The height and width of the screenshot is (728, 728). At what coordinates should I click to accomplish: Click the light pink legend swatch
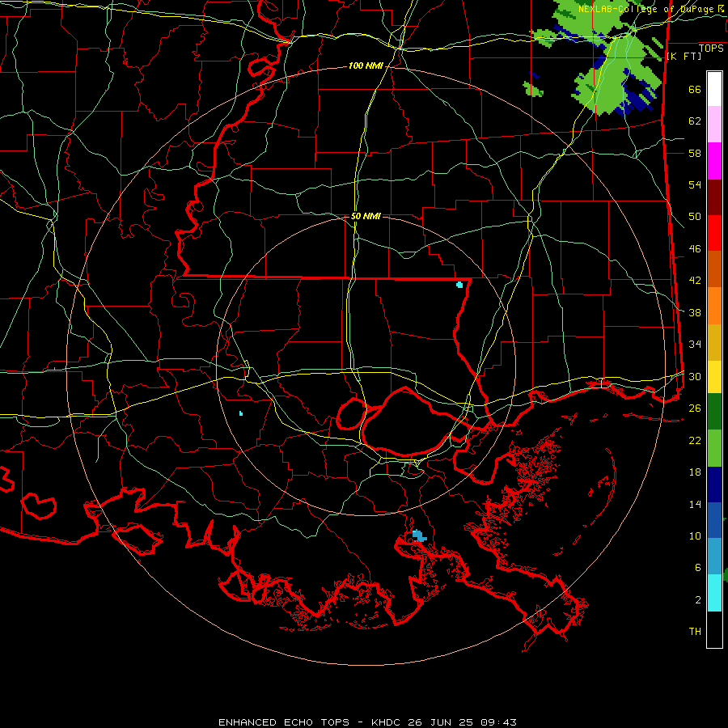(x=714, y=125)
